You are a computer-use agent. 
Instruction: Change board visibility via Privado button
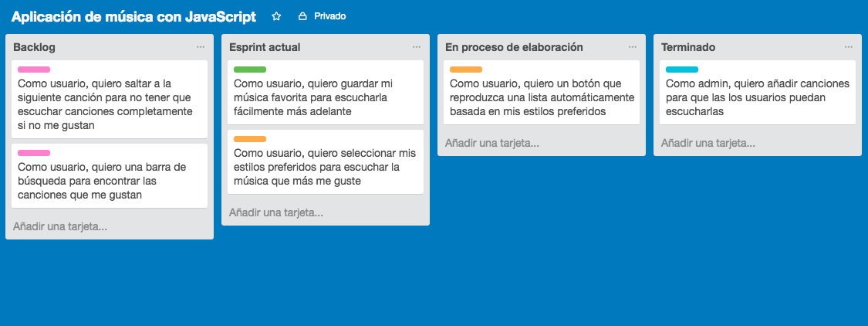click(x=323, y=17)
